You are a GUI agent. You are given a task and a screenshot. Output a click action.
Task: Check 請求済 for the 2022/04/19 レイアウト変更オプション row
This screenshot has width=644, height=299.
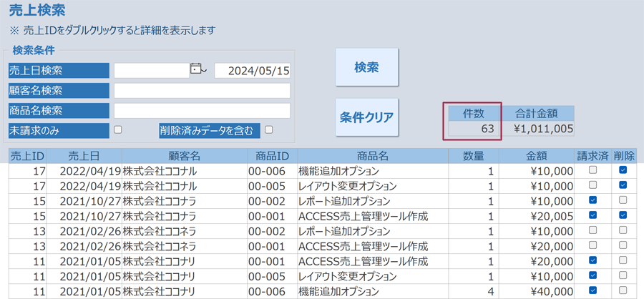592,186
